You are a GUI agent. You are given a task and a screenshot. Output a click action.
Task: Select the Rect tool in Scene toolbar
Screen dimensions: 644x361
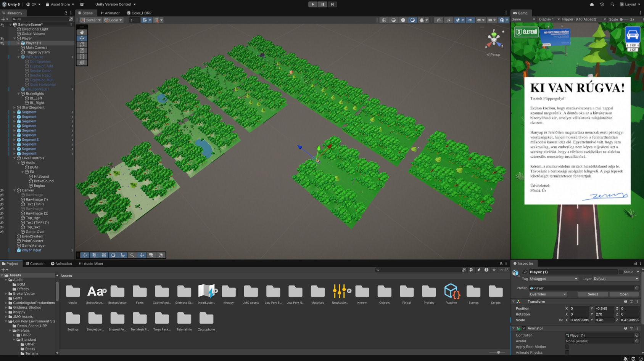pyautogui.click(x=82, y=57)
